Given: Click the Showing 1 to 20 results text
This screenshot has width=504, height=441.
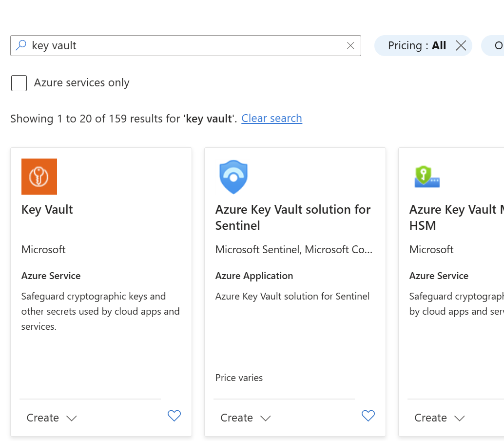Looking at the screenshot, I should click(x=123, y=119).
